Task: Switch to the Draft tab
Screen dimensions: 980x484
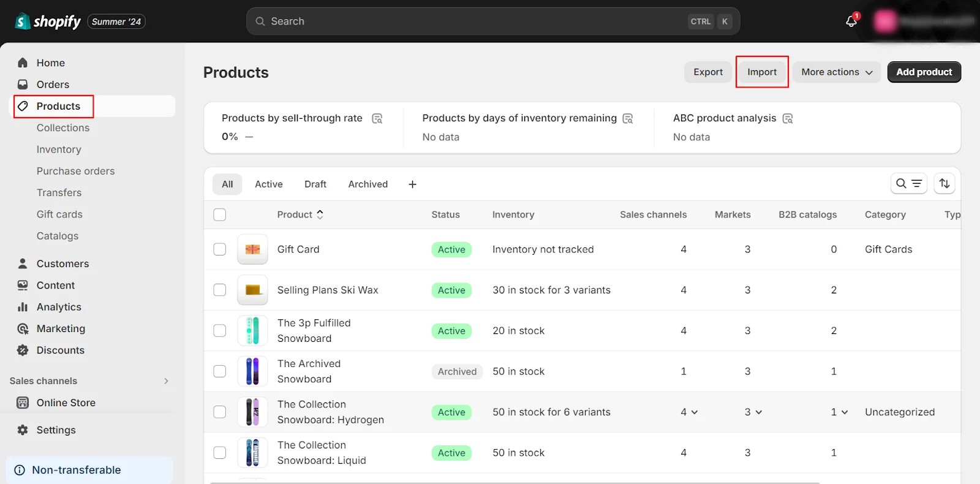Action: tap(315, 184)
